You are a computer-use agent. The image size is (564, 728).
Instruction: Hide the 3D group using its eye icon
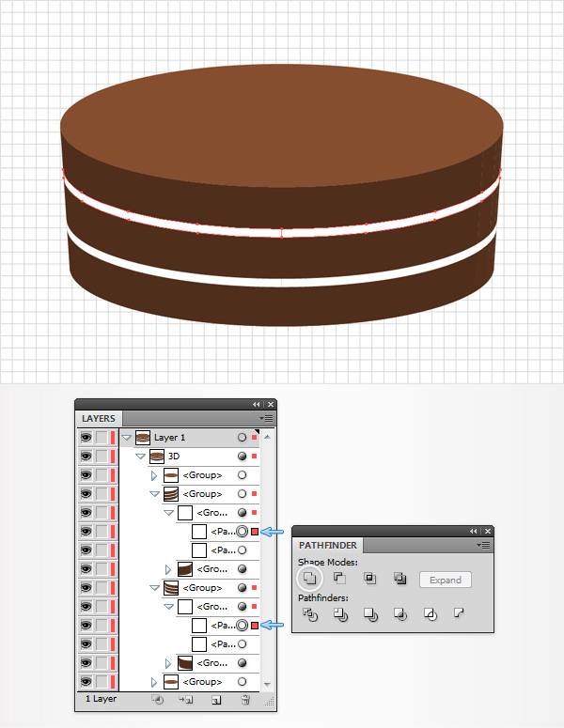coord(86,457)
